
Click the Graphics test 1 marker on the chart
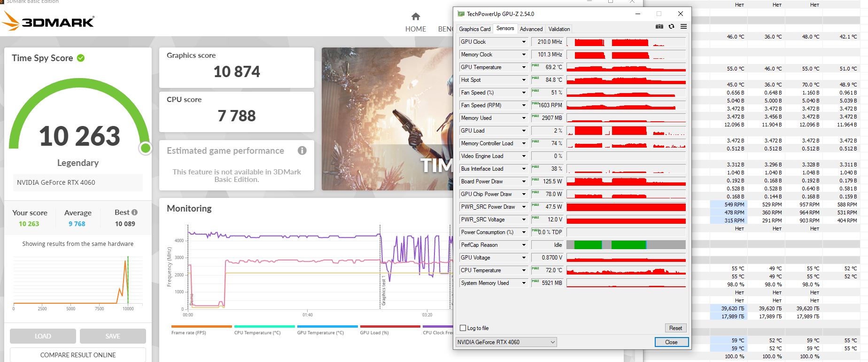point(383,291)
